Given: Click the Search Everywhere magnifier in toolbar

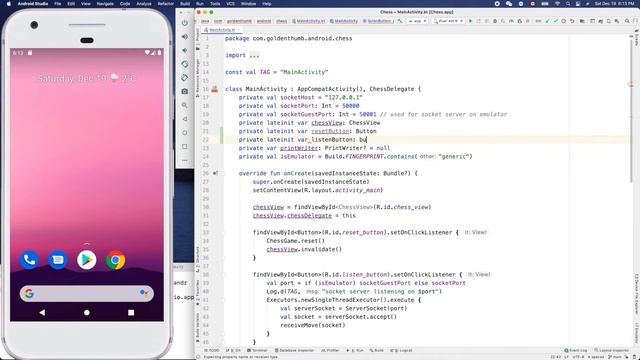Looking at the screenshot, I should (x=627, y=21).
